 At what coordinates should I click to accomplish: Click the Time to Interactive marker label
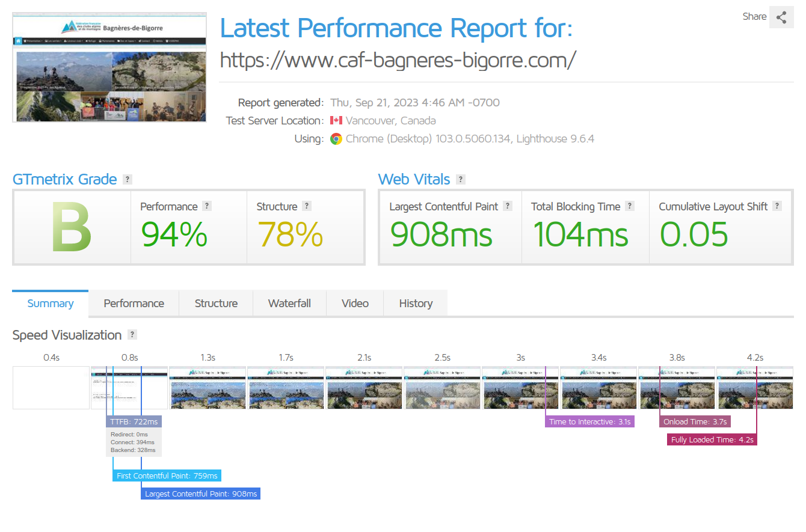[x=589, y=422]
